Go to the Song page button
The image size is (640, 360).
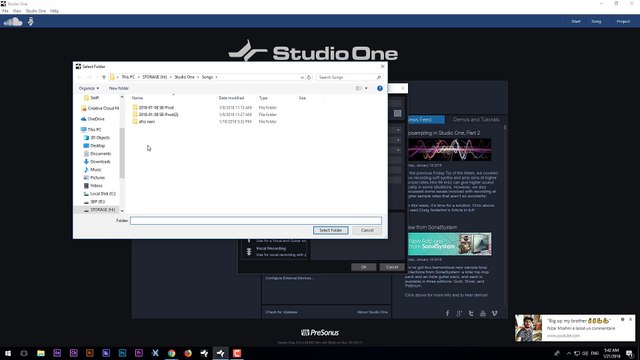pos(596,21)
